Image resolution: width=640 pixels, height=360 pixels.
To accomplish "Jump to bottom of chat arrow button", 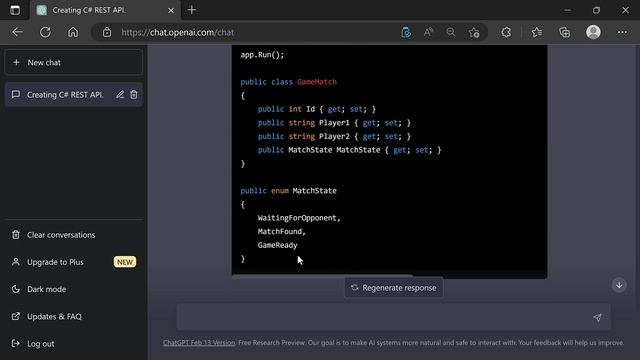I will pyautogui.click(x=619, y=285).
